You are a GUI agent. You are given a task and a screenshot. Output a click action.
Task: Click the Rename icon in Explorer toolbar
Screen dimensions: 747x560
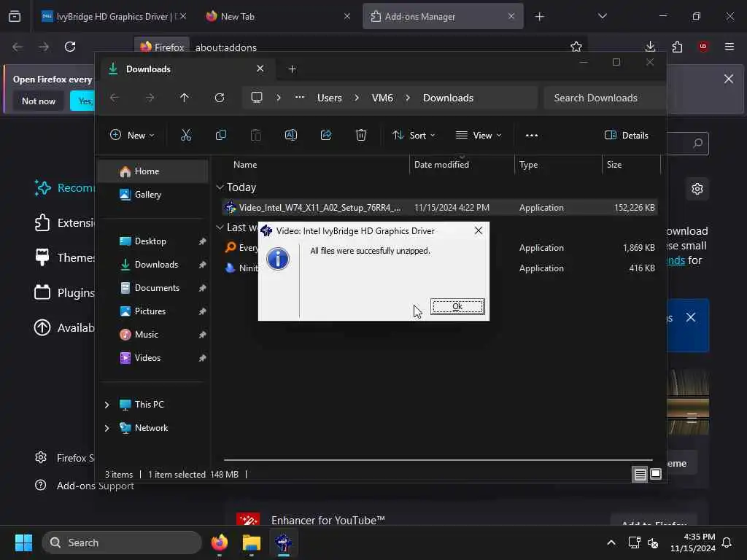click(x=290, y=135)
